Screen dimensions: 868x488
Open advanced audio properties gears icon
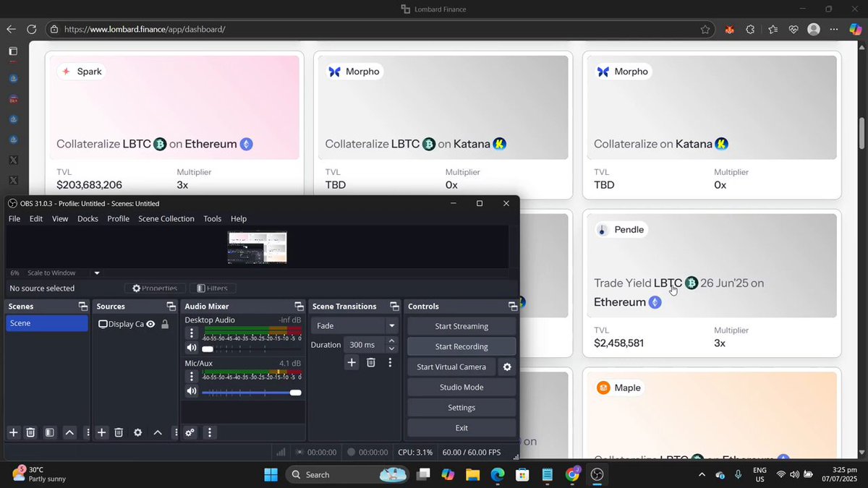coord(190,432)
